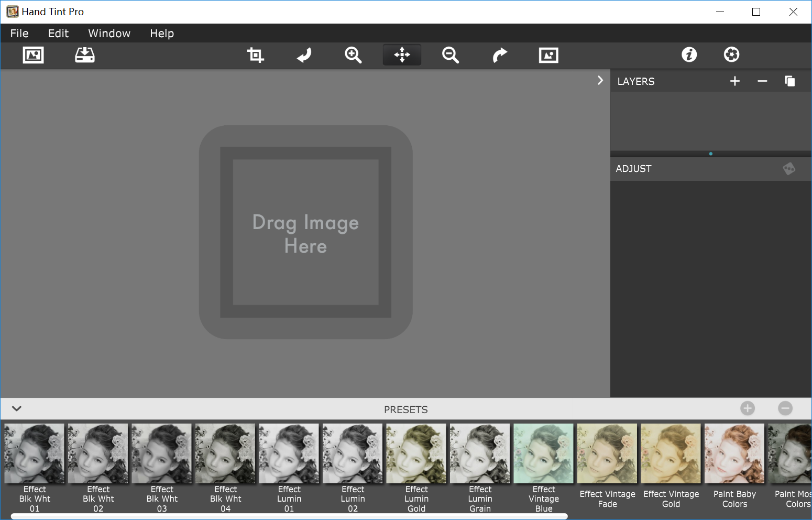
Task: Duplicate layer using the copy icon
Action: (x=789, y=81)
